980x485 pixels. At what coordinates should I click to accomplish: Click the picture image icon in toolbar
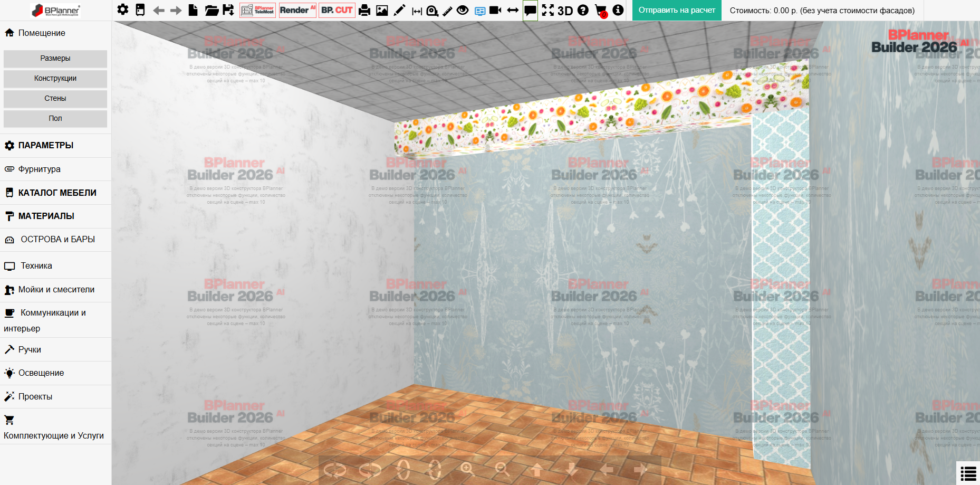(382, 10)
